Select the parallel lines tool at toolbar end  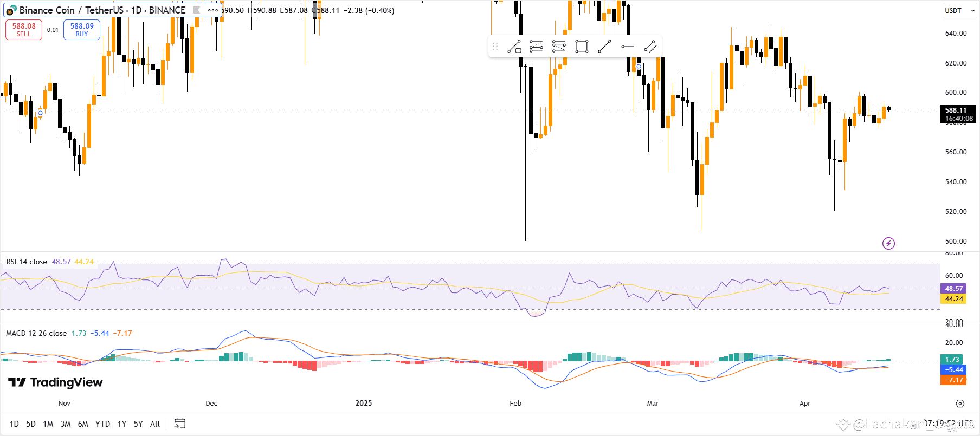click(x=650, y=47)
